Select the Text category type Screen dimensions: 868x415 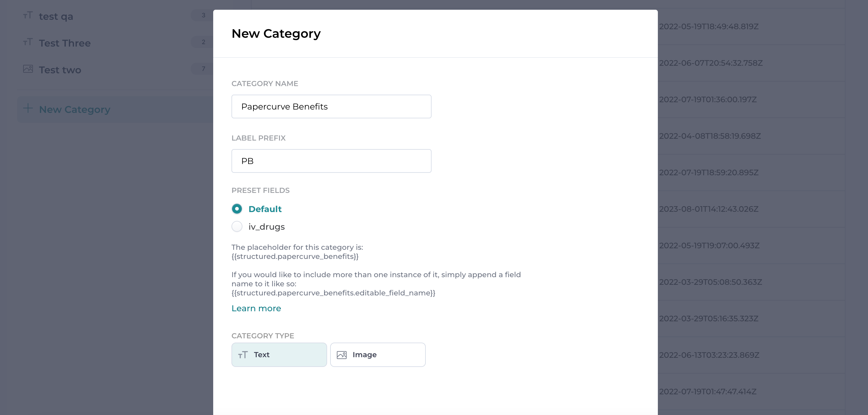pos(279,354)
